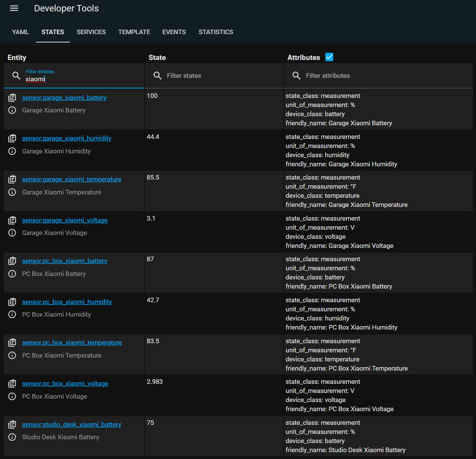Screen dimensions: 476x459
Task: Open the hamburger sidebar menu
Action: click(x=14, y=8)
